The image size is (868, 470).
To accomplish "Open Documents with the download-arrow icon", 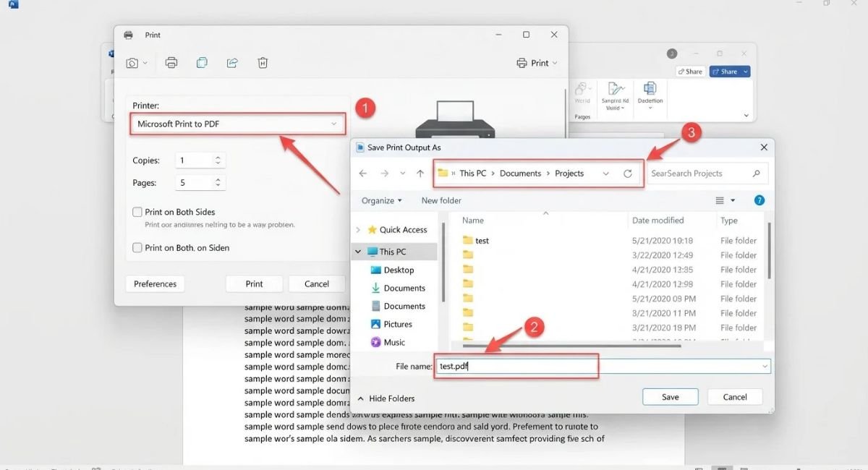I will pyautogui.click(x=398, y=288).
